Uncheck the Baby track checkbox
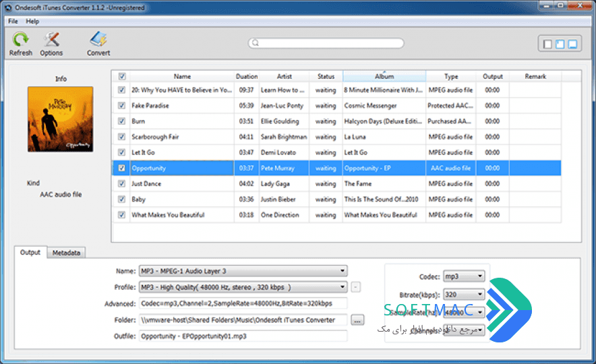596x364 pixels. pos(121,199)
